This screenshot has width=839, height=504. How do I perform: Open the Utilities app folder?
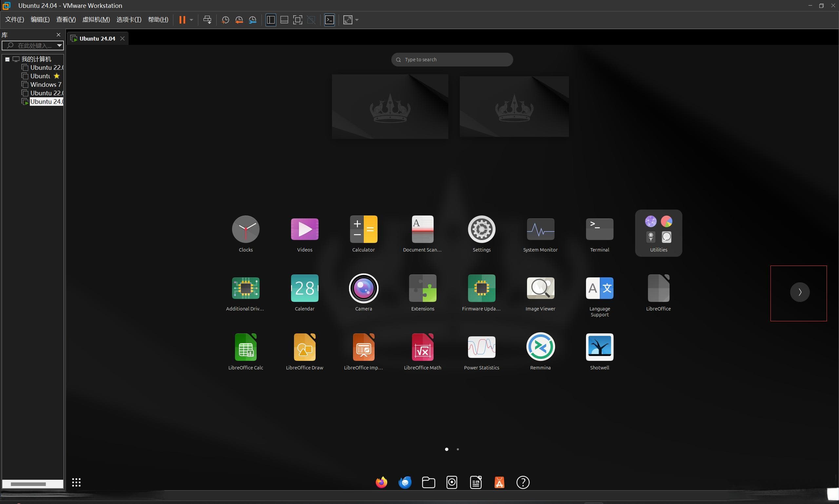[x=658, y=233]
